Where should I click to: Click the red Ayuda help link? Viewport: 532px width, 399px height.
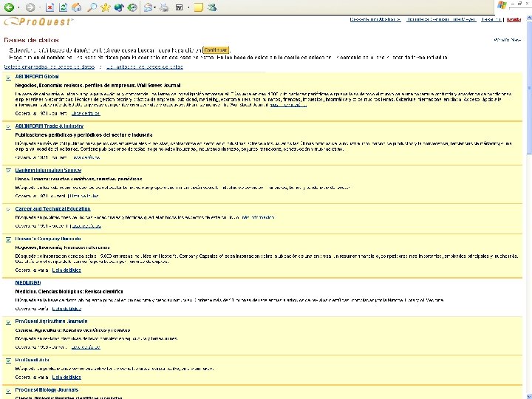coord(514,20)
